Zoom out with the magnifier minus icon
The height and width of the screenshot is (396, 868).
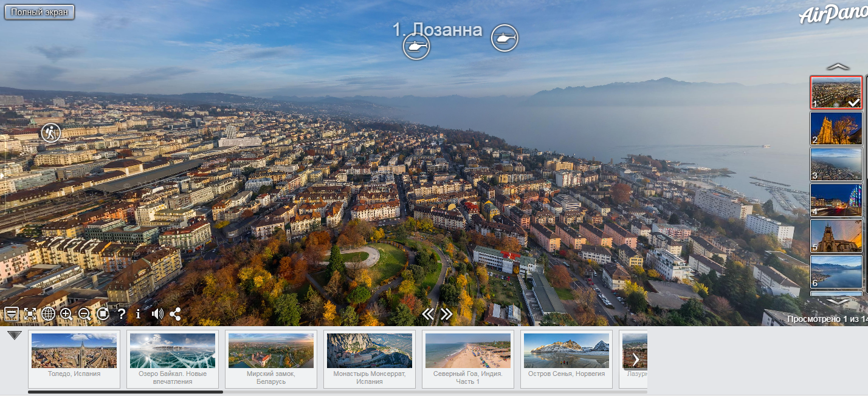click(x=84, y=314)
